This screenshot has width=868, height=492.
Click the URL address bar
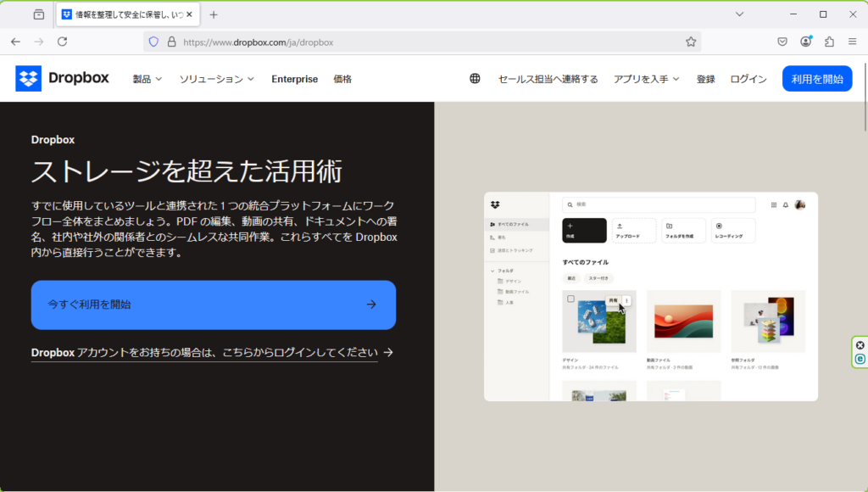pyautogui.click(x=424, y=42)
